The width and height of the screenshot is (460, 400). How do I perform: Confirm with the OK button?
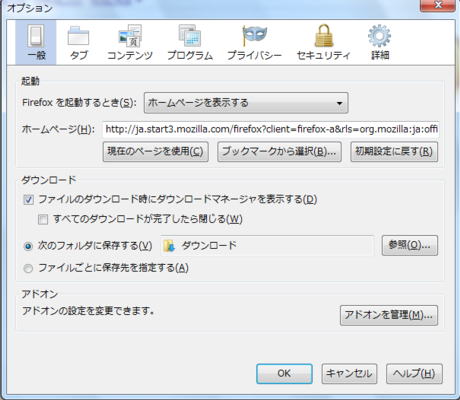click(284, 374)
